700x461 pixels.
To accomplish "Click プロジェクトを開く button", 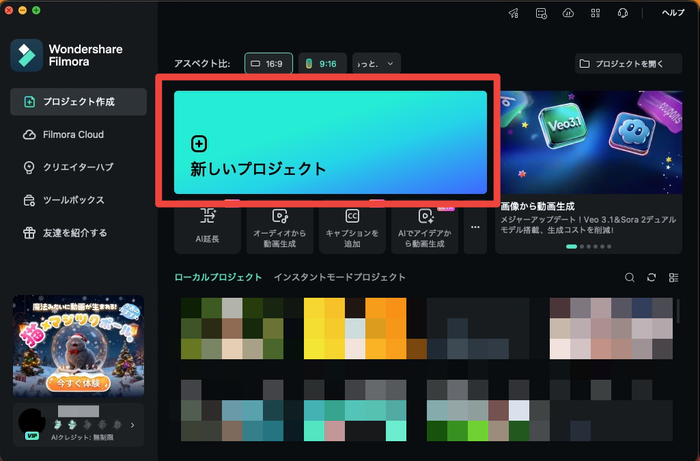I will pos(628,64).
